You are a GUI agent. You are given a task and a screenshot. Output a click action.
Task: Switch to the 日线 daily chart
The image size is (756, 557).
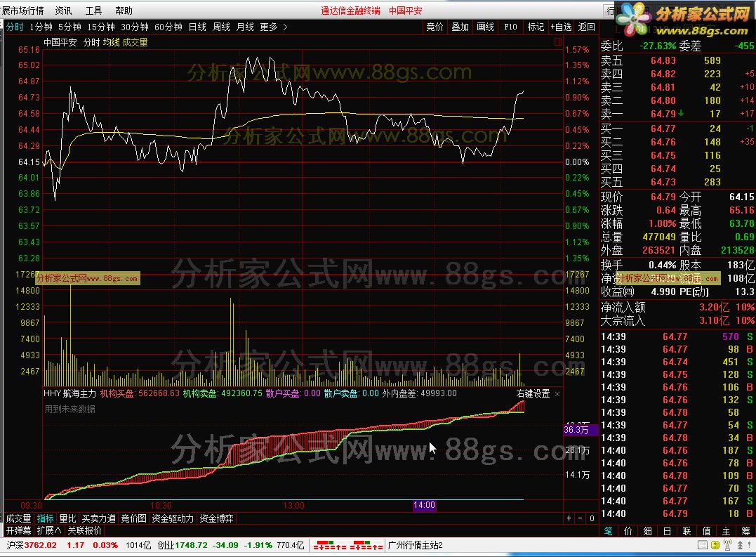click(197, 27)
